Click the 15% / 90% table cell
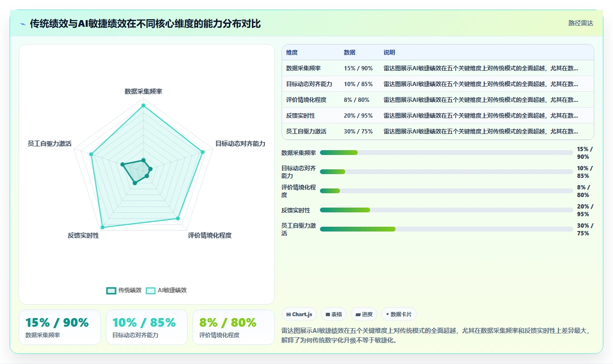This screenshot has width=613, height=364. pos(358,68)
